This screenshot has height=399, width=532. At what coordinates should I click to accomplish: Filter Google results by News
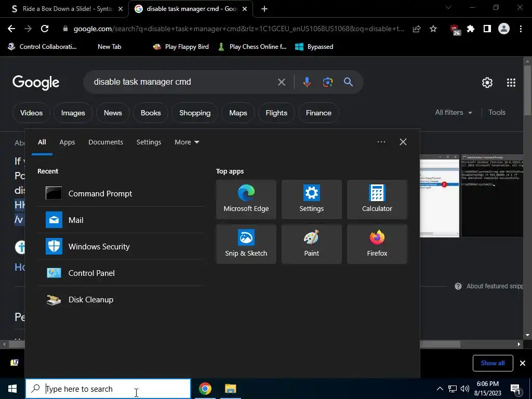click(113, 113)
